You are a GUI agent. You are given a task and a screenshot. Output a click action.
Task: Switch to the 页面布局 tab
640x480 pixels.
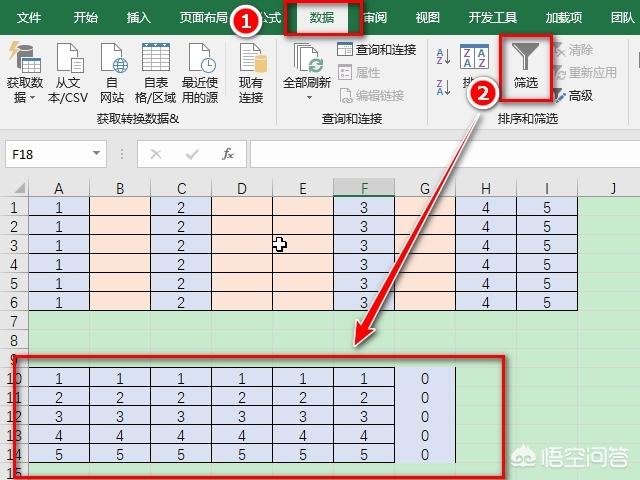click(x=204, y=18)
